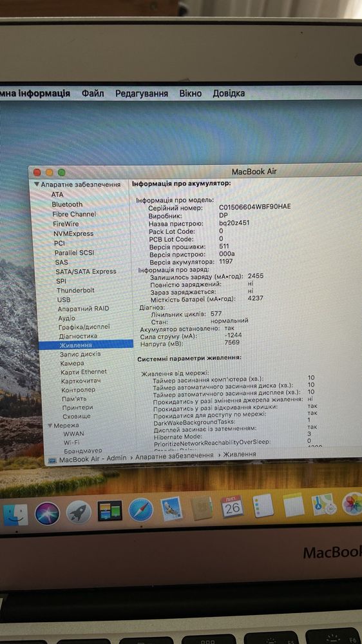Select Запис дисків sidebar item
Image resolution: width=362 pixels, height=644 pixels.
point(80,354)
